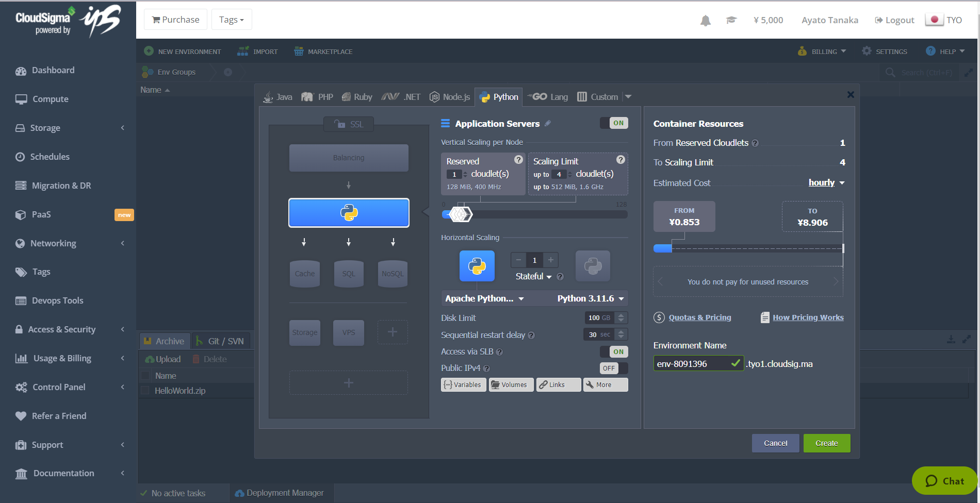Switch to the Ruby tab

[357, 97]
